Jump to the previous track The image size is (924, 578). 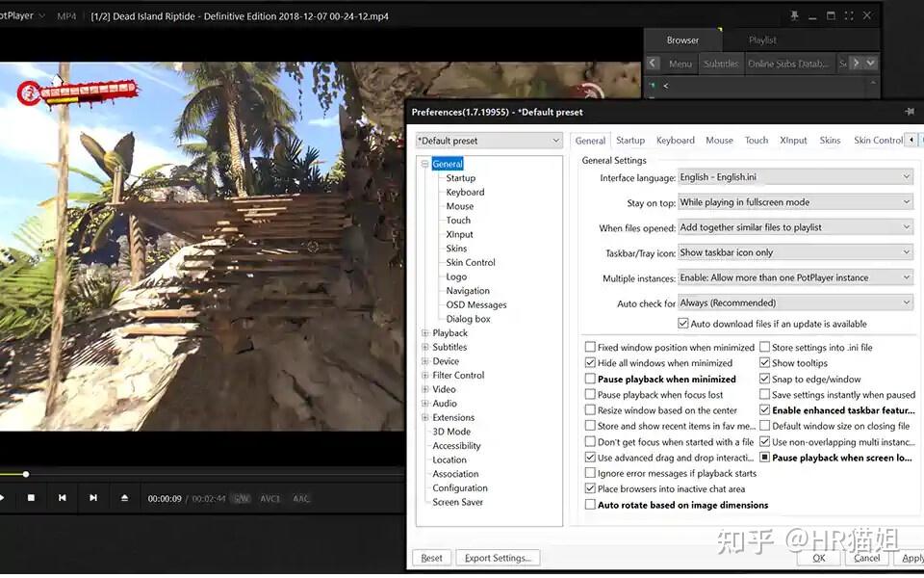[62, 498]
